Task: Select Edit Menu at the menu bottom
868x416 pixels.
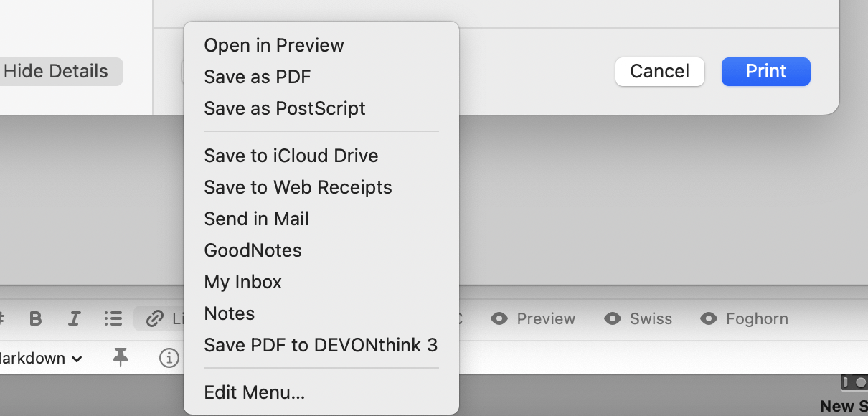Action: click(x=254, y=392)
